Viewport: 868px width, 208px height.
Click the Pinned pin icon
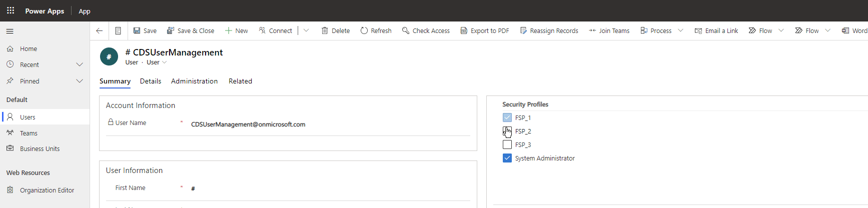pos(10,81)
